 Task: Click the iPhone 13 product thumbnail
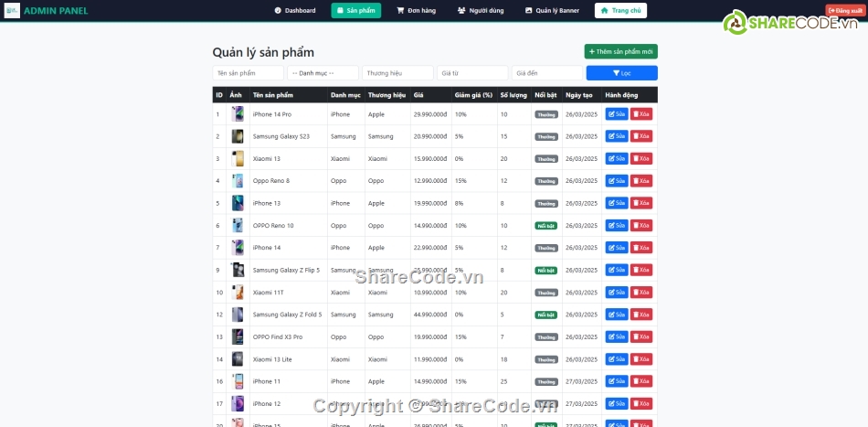point(238,203)
